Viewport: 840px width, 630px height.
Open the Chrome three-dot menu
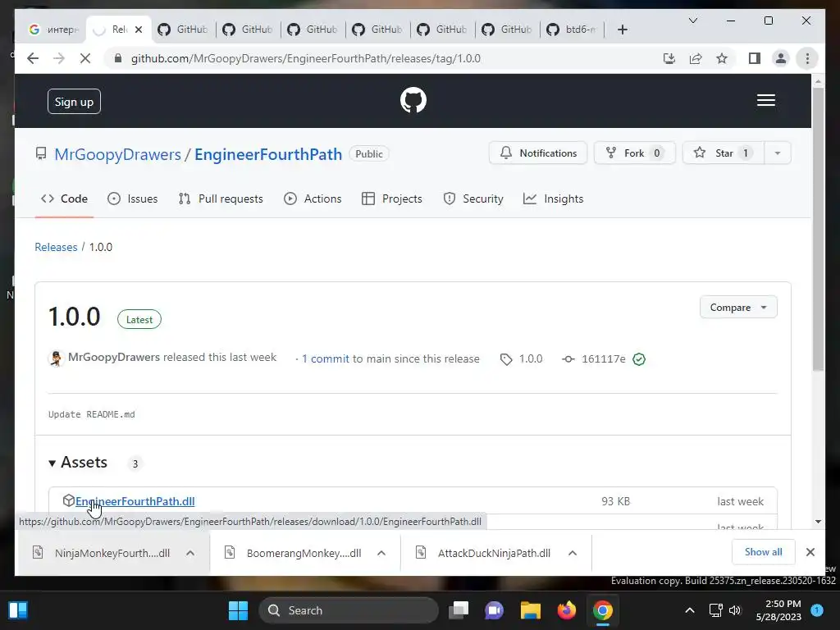click(x=807, y=58)
